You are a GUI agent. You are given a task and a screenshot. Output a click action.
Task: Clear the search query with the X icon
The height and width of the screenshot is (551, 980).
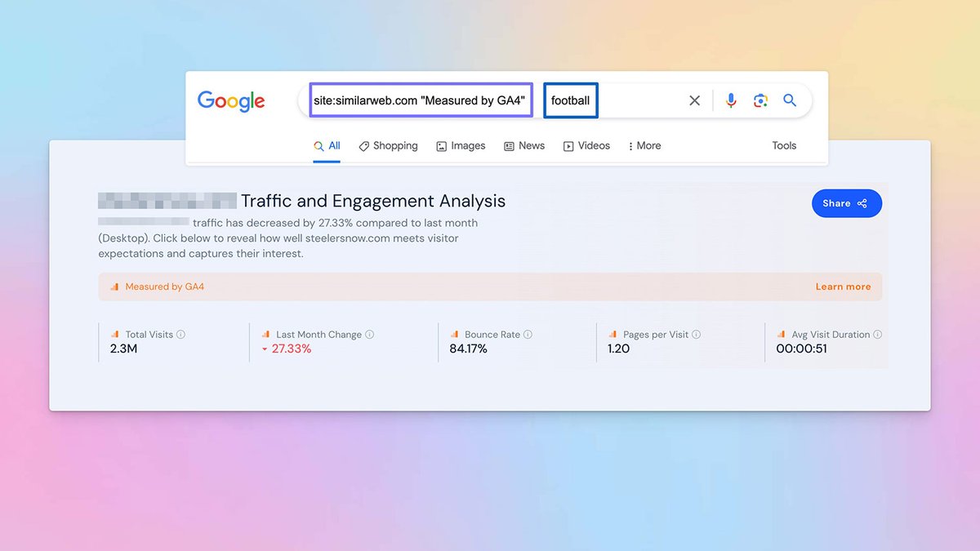694,100
